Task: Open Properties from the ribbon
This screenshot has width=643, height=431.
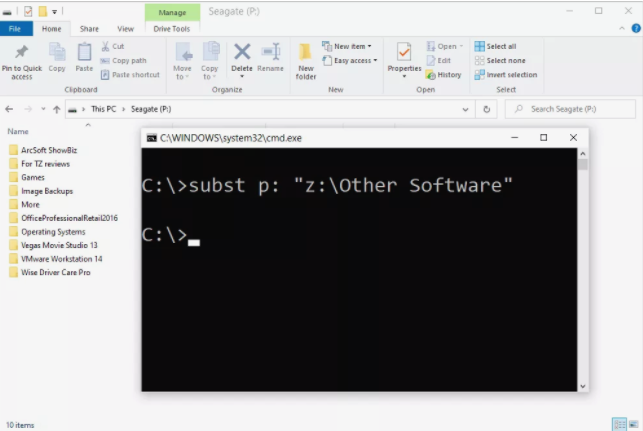Action: (x=404, y=58)
